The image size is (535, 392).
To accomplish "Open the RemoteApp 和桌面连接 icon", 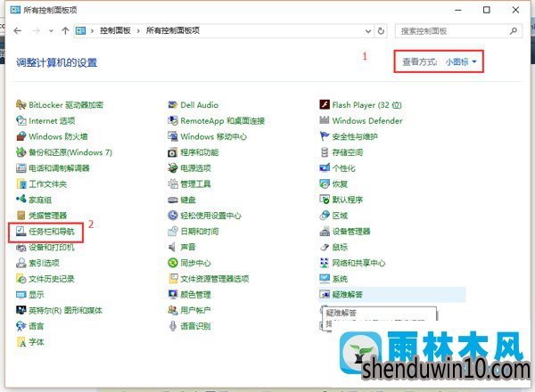I will point(173,120).
